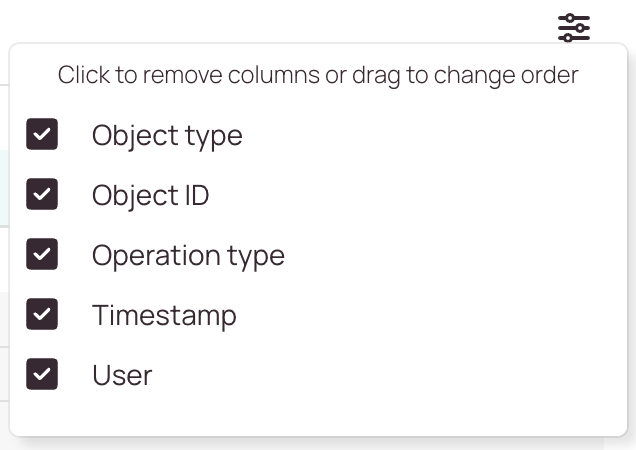Select the Object type label
The height and width of the screenshot is (450, 636).
tap(167, 136)
